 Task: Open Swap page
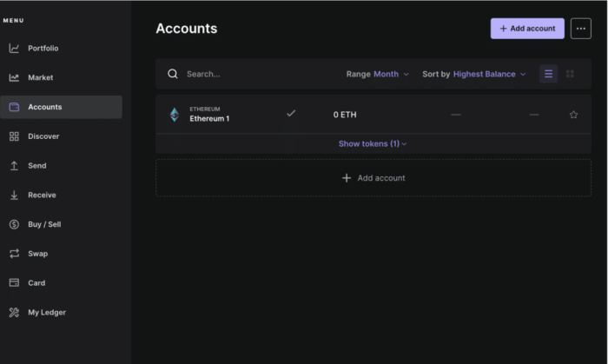click(x=37, y=254)
